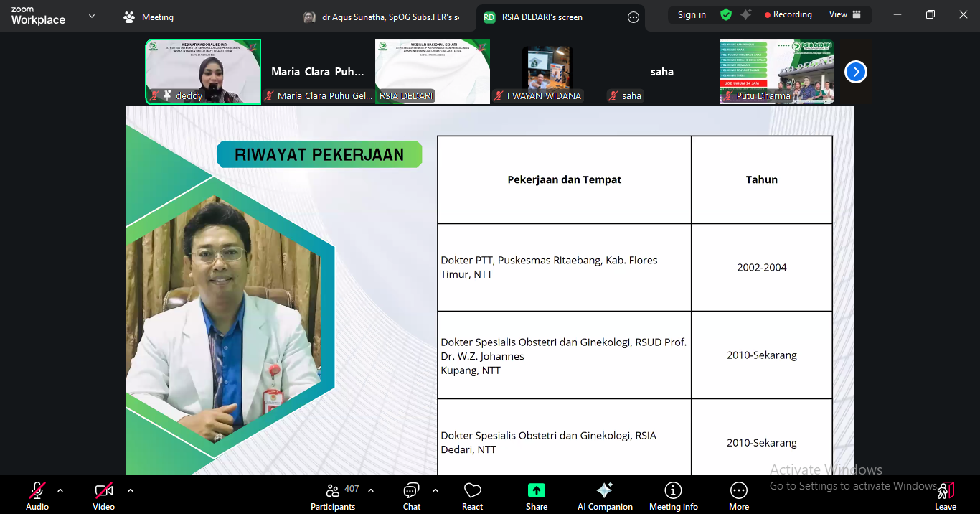Open AI Companion

click(x=605, y=495)
